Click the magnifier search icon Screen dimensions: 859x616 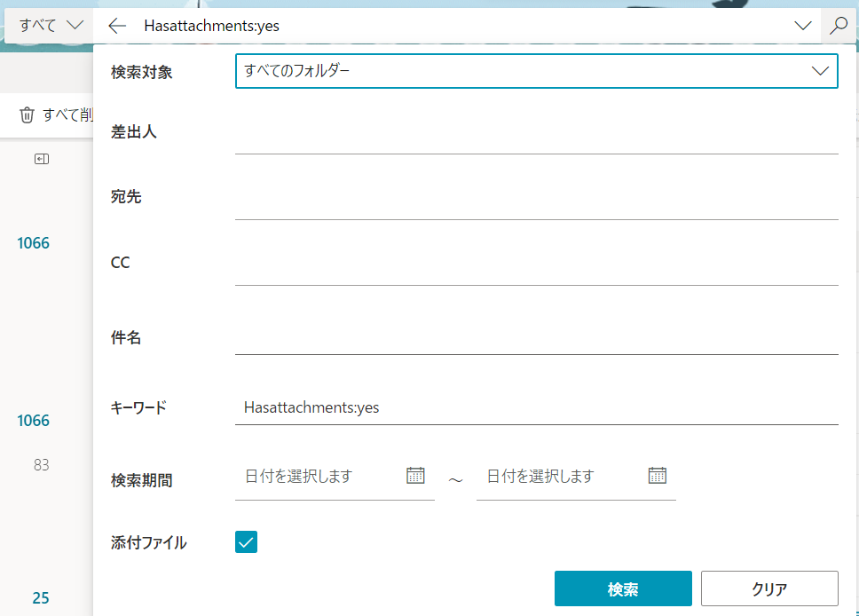click(x=839, y=25)
